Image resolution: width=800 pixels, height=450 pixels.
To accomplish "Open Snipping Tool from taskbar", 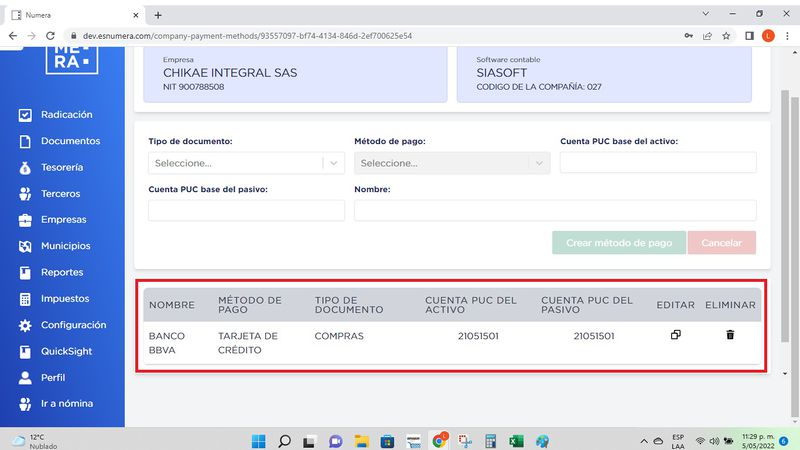I will click(465, 441).
